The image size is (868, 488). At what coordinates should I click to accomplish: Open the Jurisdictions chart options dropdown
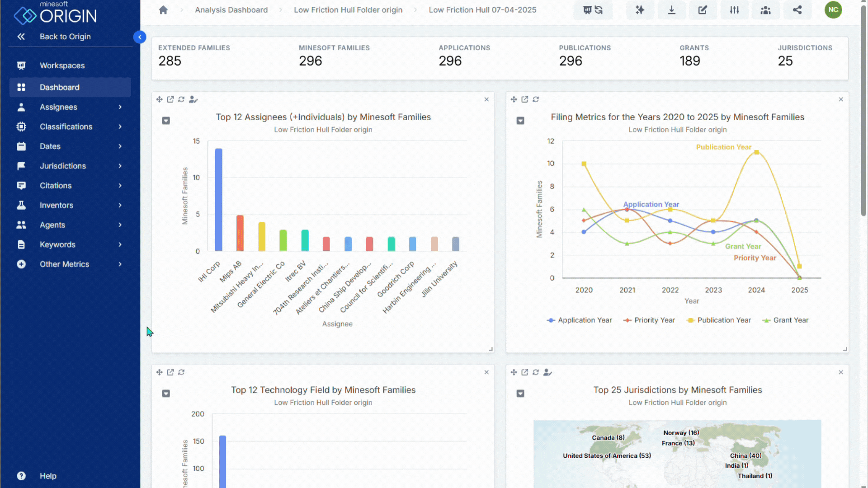[520, 394]
